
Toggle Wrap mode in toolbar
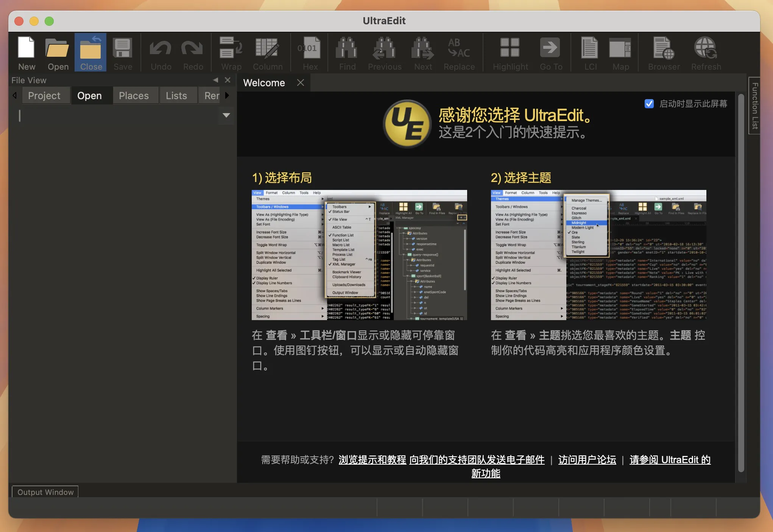(231, 53)
